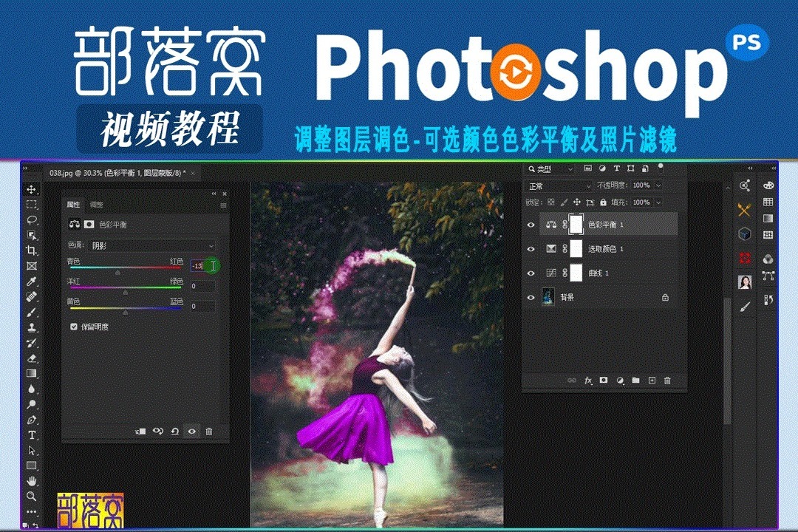Open the blend mode dropdown showing 正常
The height and width of the screenshot is (532, 798).
(558, 185)
